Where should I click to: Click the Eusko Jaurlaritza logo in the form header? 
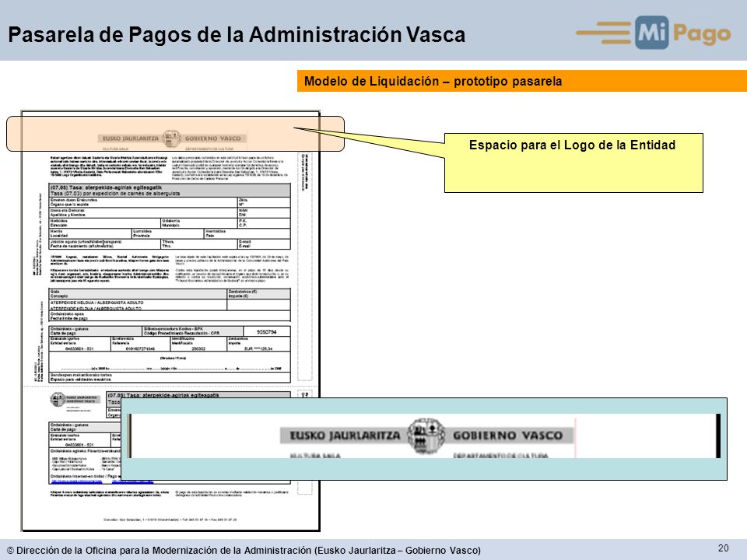[172, 138]
